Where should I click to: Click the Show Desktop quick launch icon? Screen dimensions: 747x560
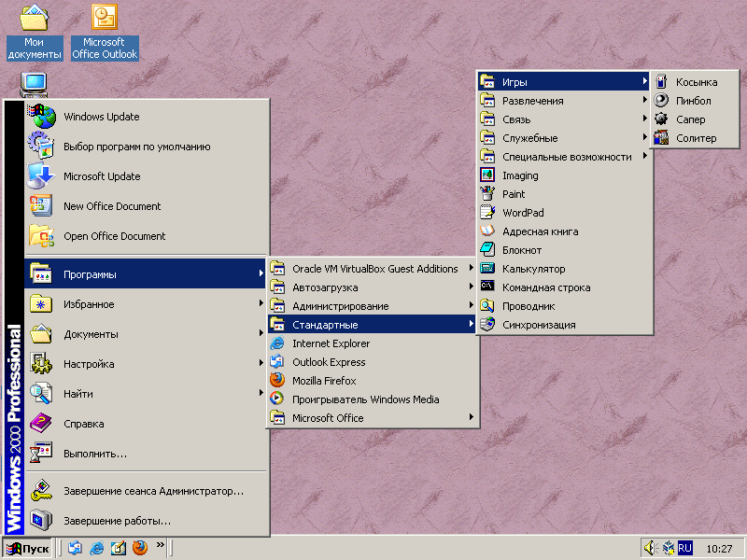click(119, 548)
